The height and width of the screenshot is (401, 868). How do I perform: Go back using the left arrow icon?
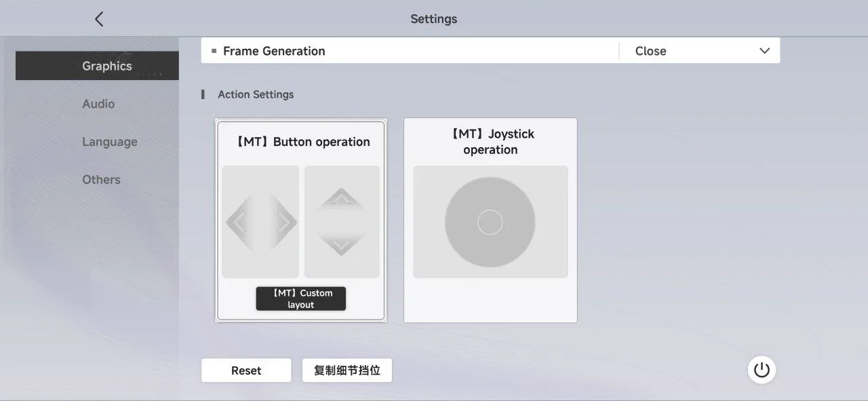(x=99, y=19)
